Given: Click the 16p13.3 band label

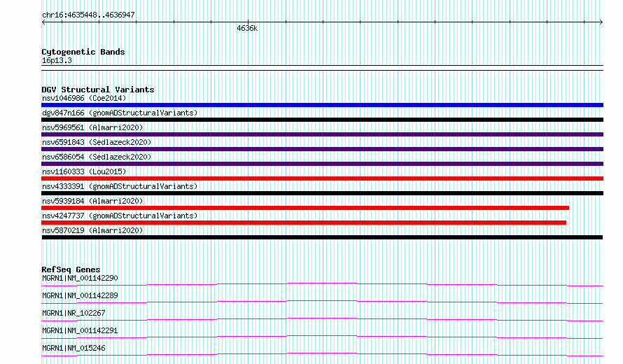Looking at the screenshot, I should point(57,60).
